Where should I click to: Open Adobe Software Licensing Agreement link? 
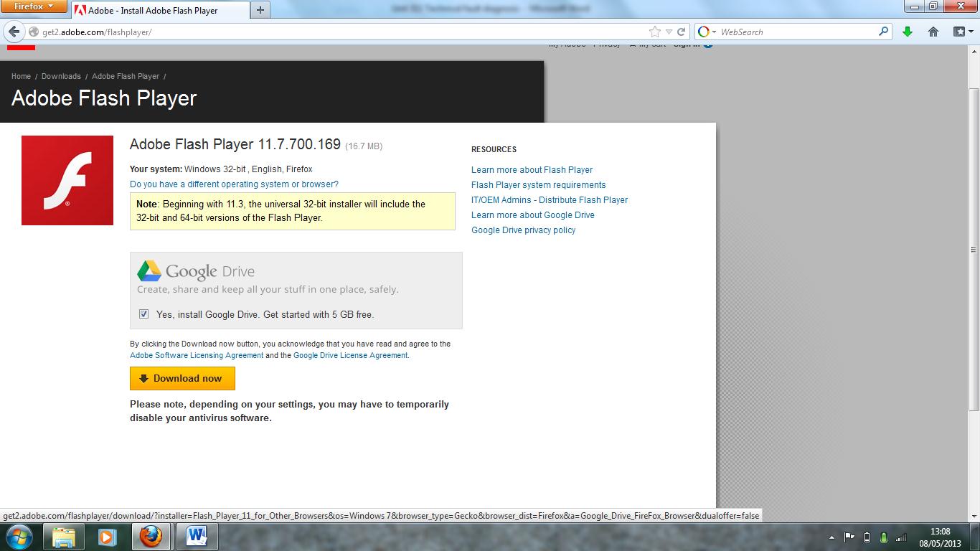click(x=197, y=355)
